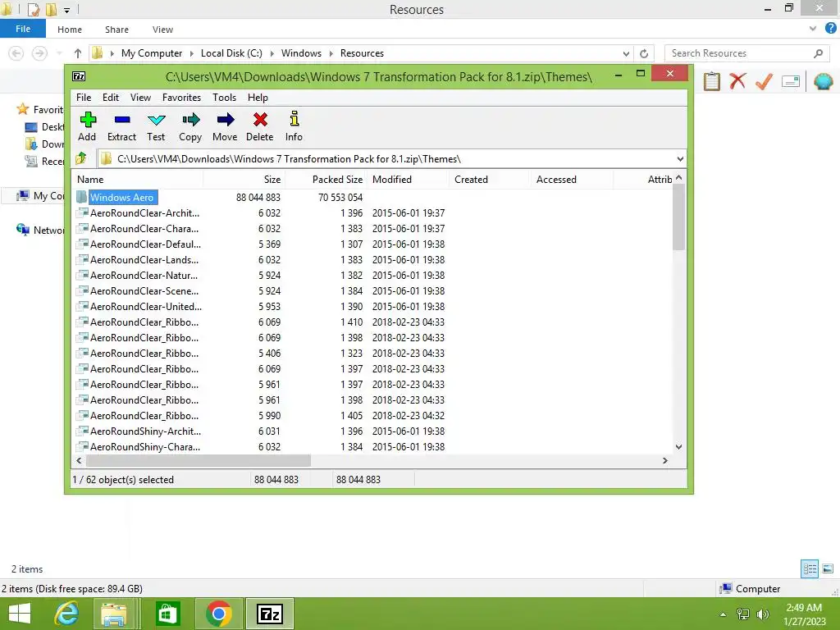840x630 pixels.
Task: Select the AeroRoundShiny-Archit... file row
Action: pos(373,431)
